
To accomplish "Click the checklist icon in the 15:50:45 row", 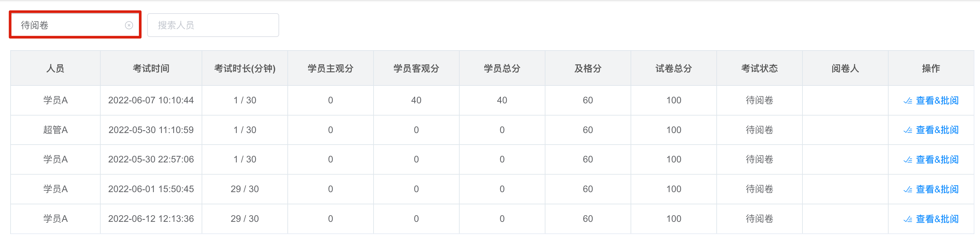I will tap(908, 189).
